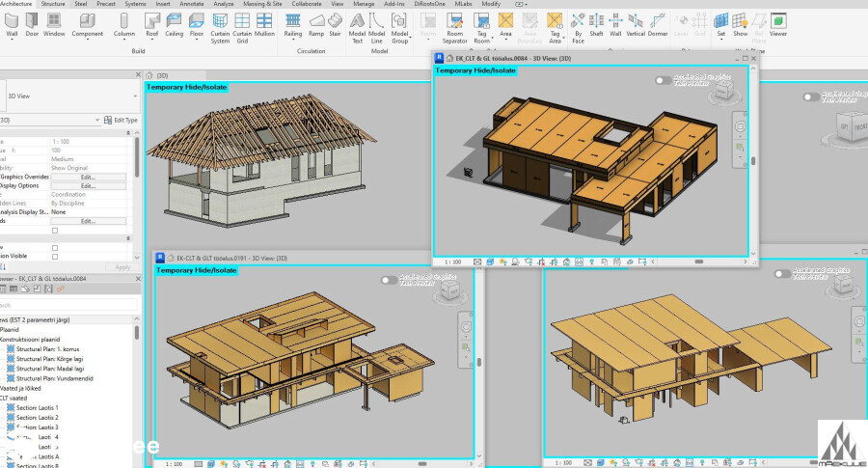The image size is (868, 468).
Task: Select the Wall tool in Build panel
Action: pyautogui.click(x=13, y=22)
